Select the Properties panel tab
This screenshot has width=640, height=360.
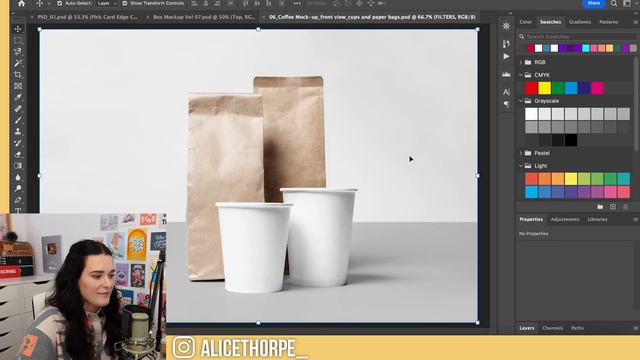pyautogui.click(x=531, y=220)
